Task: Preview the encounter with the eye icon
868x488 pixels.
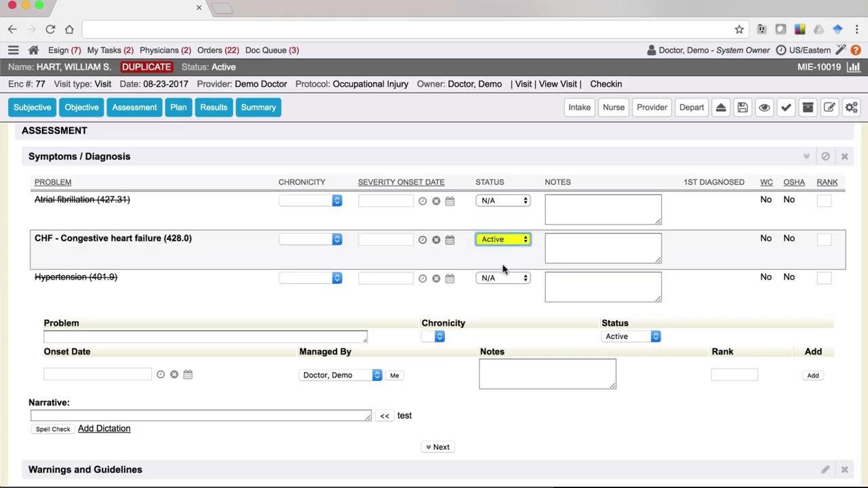Action: pyautogui.click(x=764, y=107)
